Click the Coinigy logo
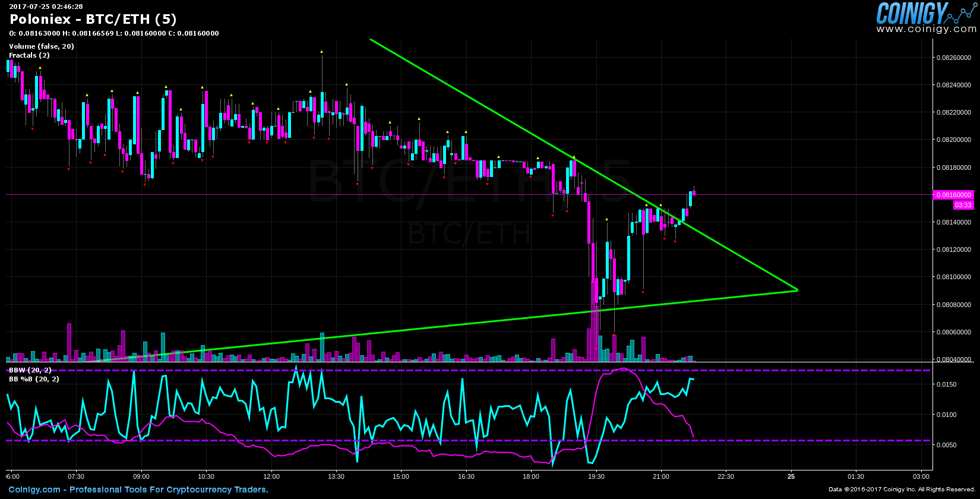Screen dimensions: 980x499 point(925,12)
